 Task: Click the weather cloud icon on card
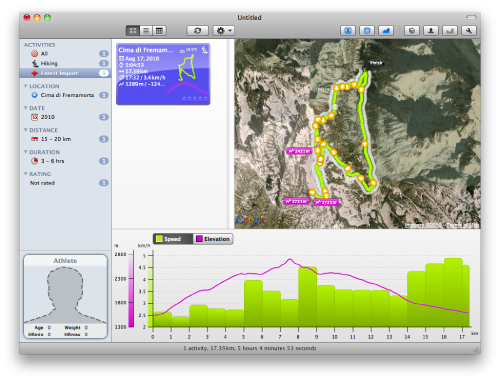(182, 51)
